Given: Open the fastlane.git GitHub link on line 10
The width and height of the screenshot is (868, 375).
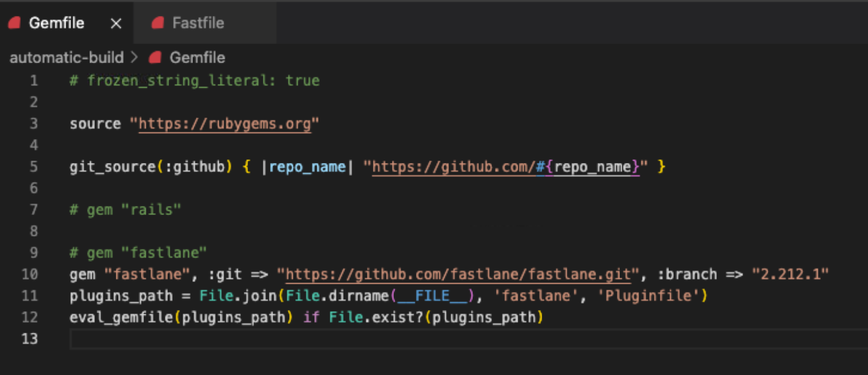Looking at the screenshot, I should pyautogui.click(x=459, y=274).
